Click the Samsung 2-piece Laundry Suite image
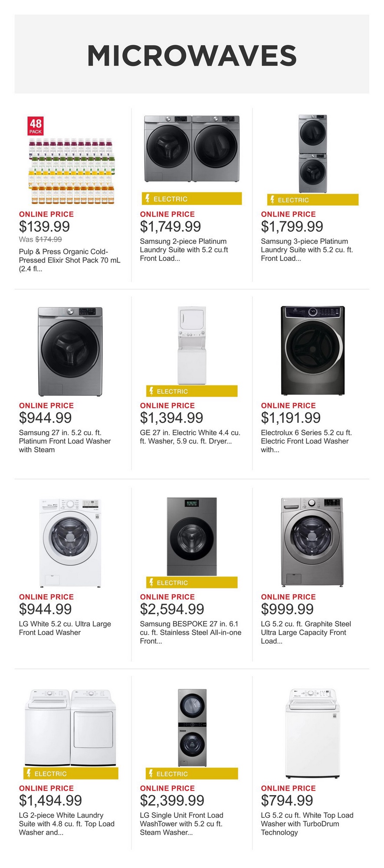The width and height of the screenshot is (384, 868). 192,148
